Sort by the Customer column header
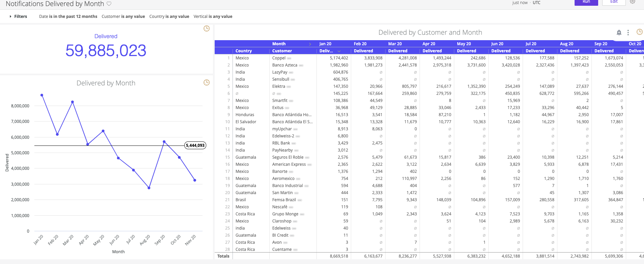This screenshot has width=644, height=264. (282, 51)
